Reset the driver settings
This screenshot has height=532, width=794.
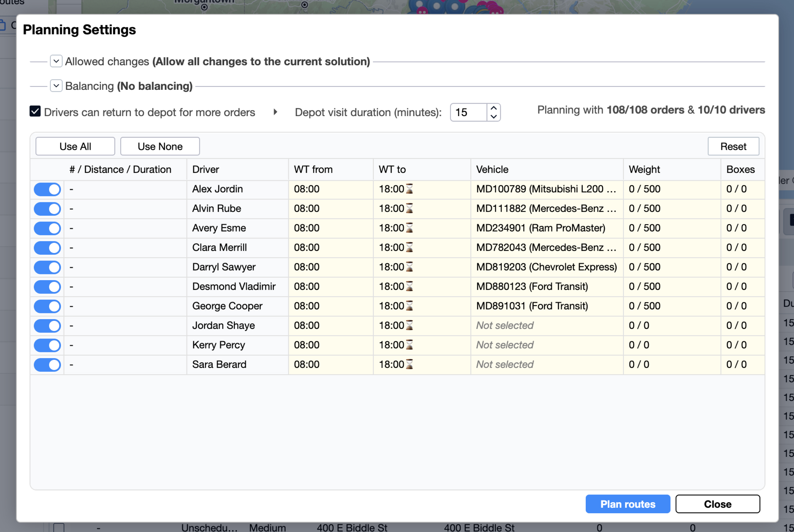(x=733, y=146)
